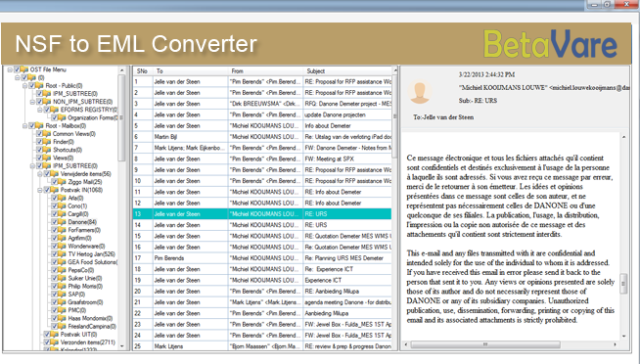This screenshot has width=640, height=364.
Task: Uncheck the Root - Public(0) checkbox
Action: [32, 86]
